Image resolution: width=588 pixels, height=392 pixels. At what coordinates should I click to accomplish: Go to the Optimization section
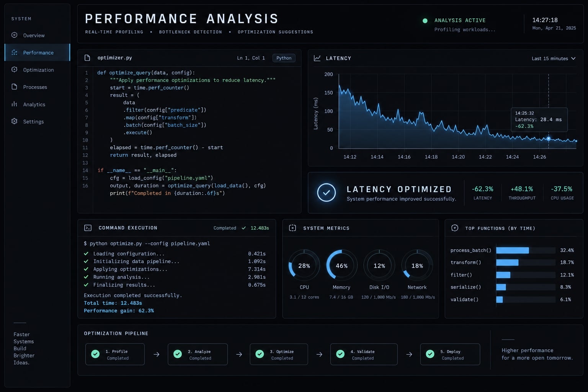coord(37,70)
